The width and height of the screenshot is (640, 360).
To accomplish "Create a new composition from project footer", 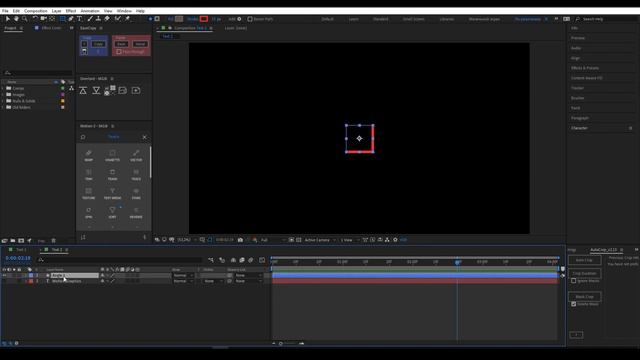I will click(21, 241).
